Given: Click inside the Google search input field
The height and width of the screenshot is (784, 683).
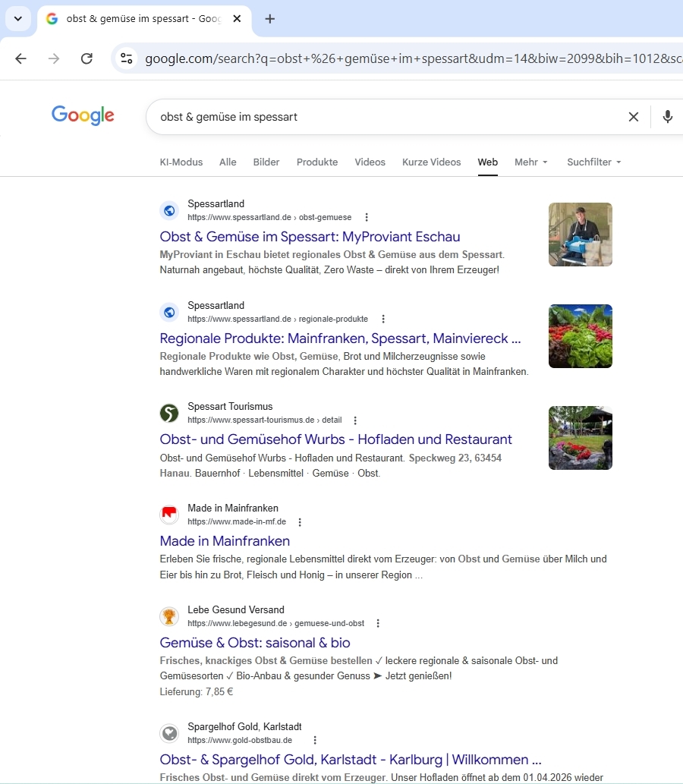Looking at the screenshot, I should coord(379,117).
